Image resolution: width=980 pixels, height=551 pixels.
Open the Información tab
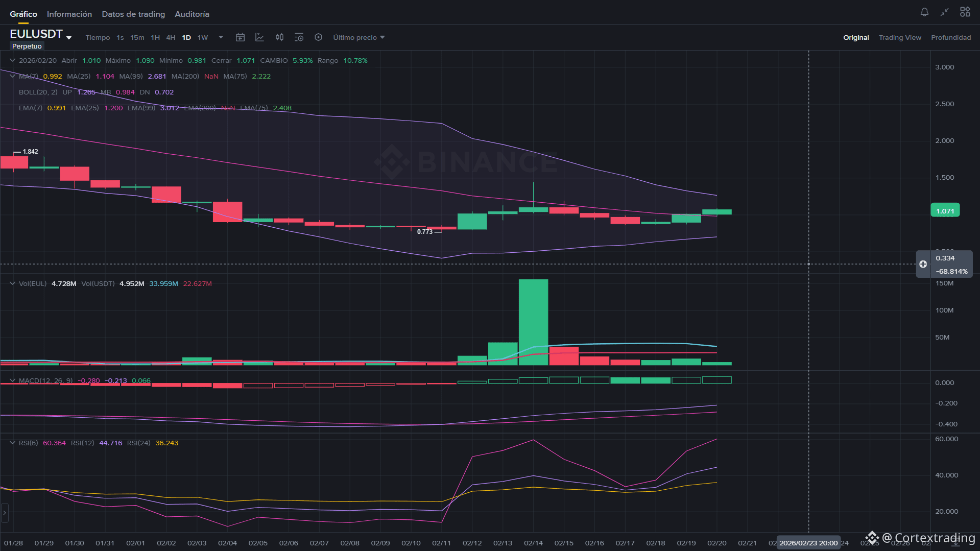pos(69,14)
